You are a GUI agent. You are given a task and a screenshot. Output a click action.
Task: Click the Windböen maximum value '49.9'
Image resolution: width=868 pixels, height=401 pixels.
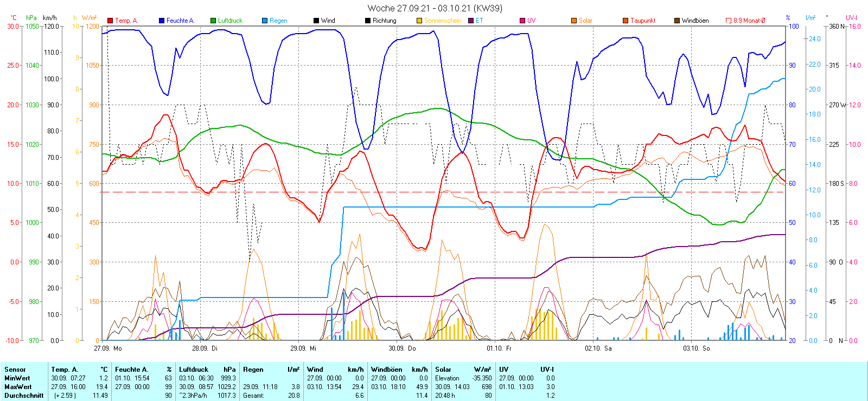[x=422, y=387]
